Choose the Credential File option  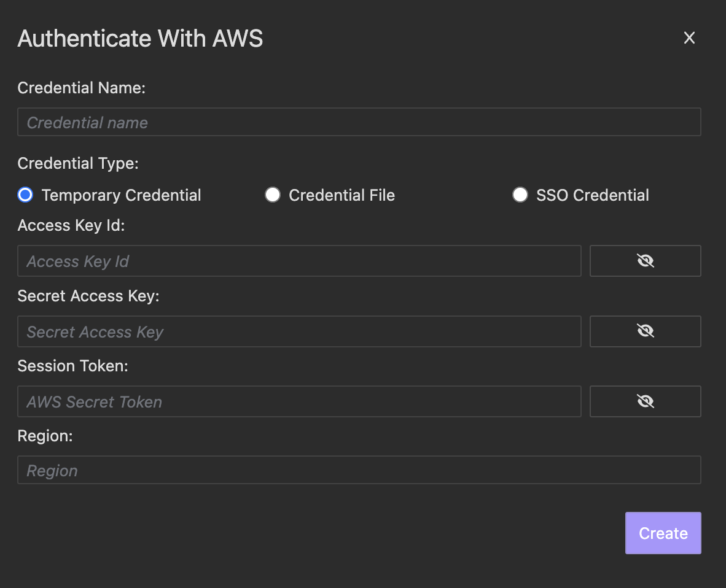273,195
